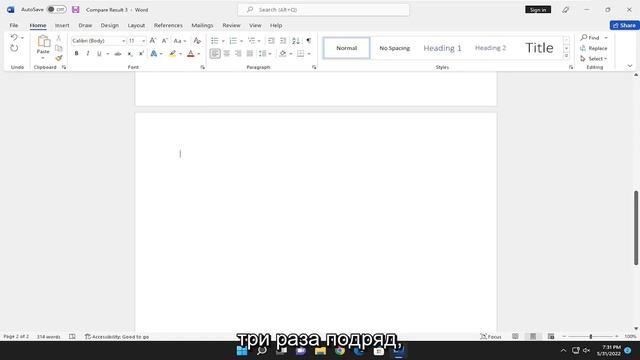This screenshot has height=360, width=640.
Task: Click the Undo arrow icon
Action: point(14,38)
